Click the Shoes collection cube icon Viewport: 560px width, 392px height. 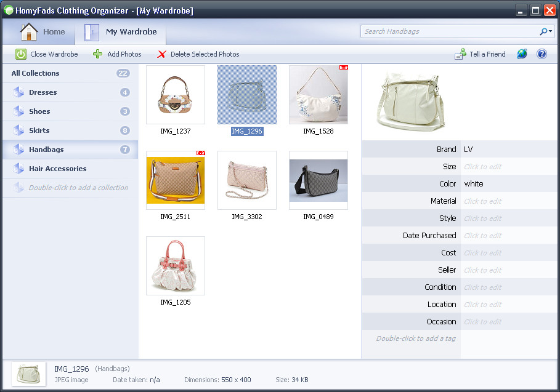18,111
